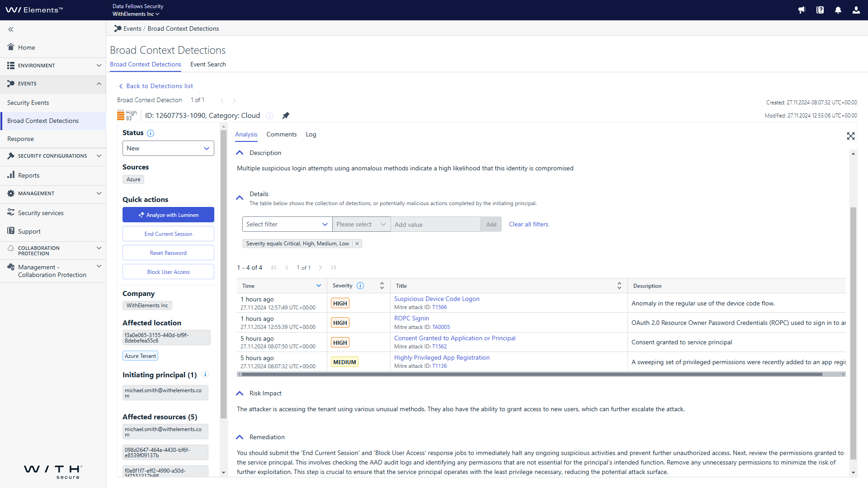Show category info icon next to Cloud
Screen dimensions: 868x488
tap(270, 116)
